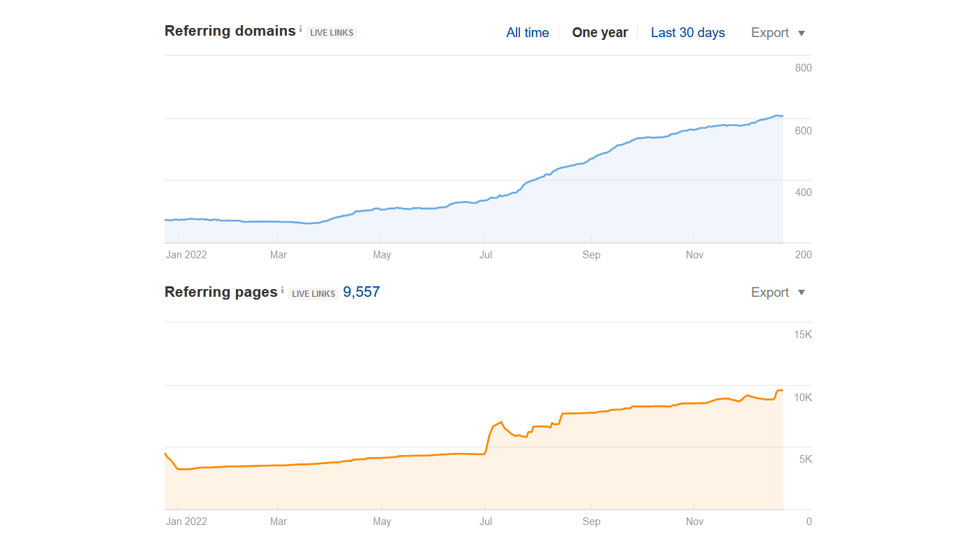980x560 pixels.
Task: Click the 5K axis value
Action: point(806,460)
